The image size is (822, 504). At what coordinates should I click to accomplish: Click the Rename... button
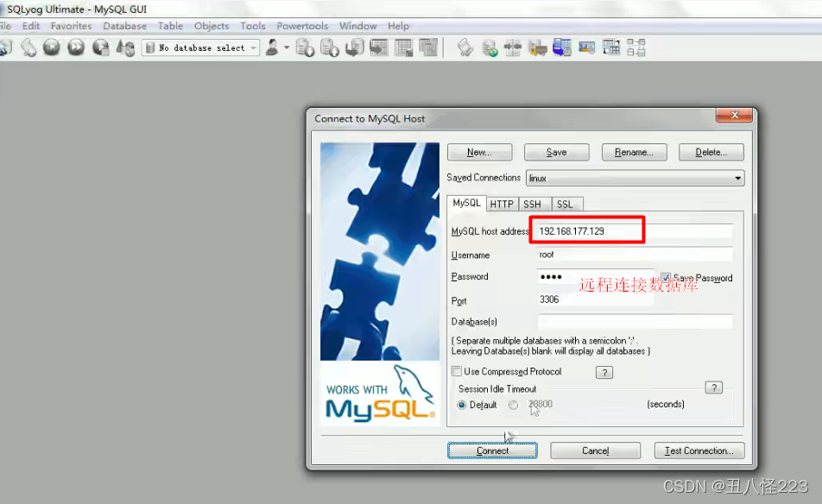click(x=634, y=153)
